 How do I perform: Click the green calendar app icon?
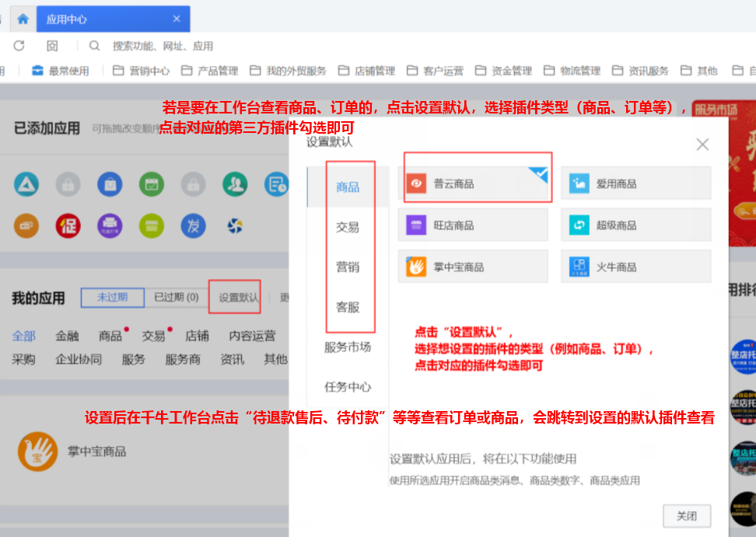pyautogui.click(x=152, y=184)
